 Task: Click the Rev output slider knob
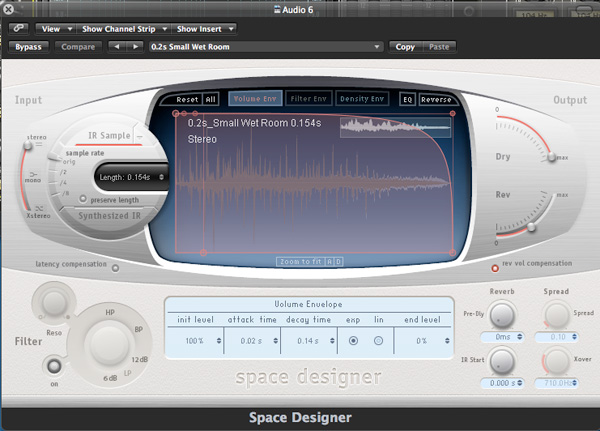click(x=531, y=227)
